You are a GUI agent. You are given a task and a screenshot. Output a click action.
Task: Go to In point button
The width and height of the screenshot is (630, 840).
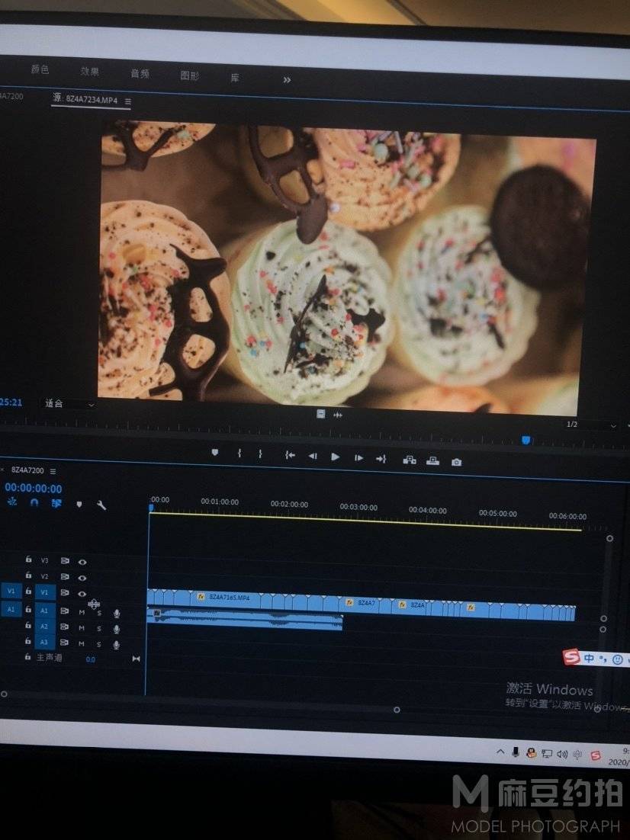click(x=290, y=455)
